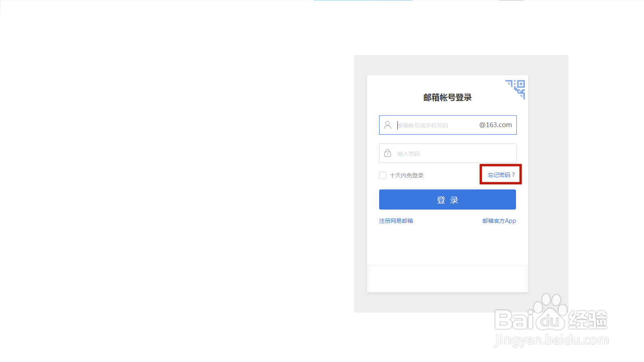Focus the password input field
This screenshot has width=644, height=362.
click(x=448, y=153)
